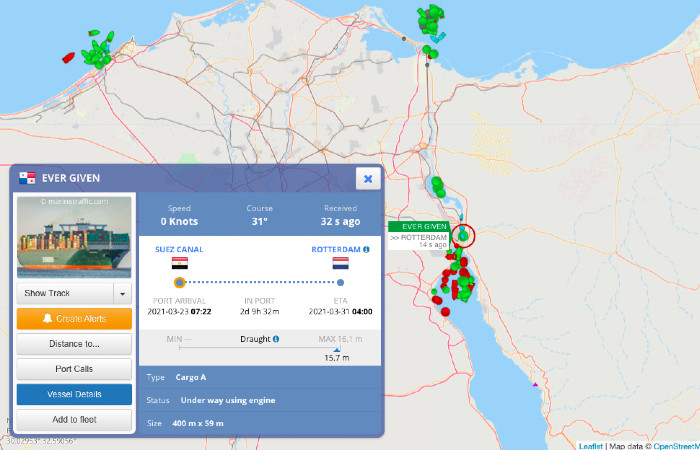
Task: Open the Distance to... tool
Action: (x=75, y=344)
